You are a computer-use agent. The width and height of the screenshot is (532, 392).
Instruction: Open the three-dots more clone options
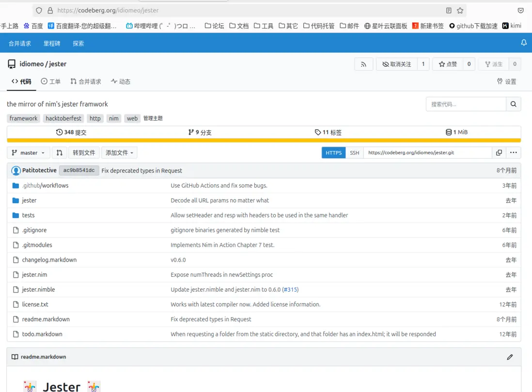coord(513,153)
